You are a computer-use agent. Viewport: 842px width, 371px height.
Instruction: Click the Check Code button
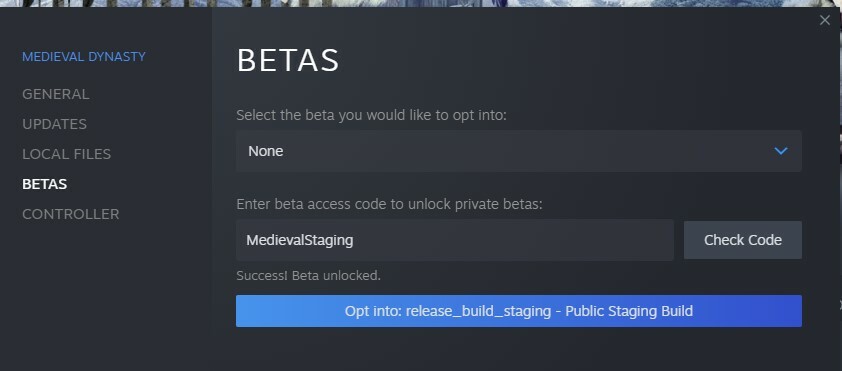point(743,239)
